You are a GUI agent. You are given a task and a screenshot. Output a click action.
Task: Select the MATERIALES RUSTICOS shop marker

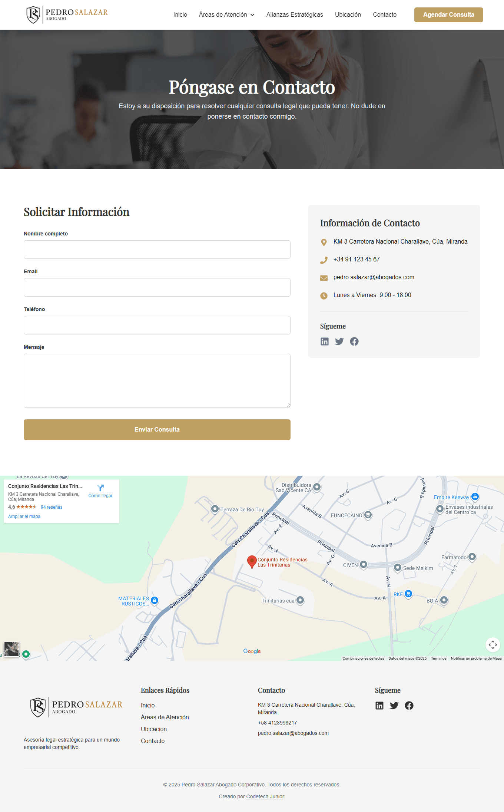tap(155, 600)
